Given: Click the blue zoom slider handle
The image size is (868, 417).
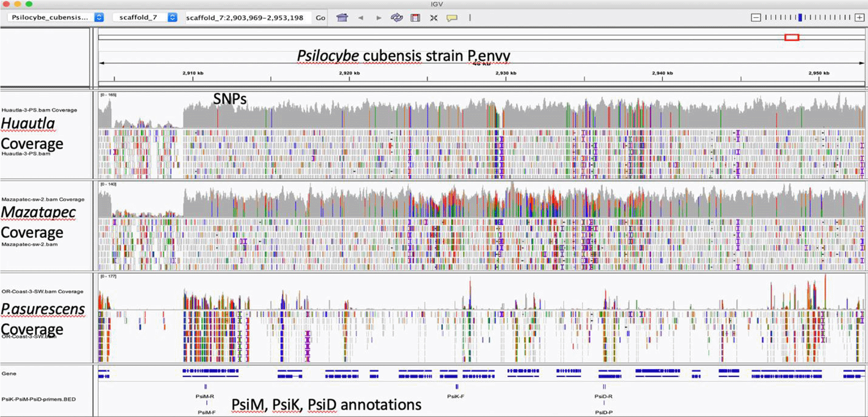Looking at the screenshot, I should pyautogui.click(x=800, y=18).
